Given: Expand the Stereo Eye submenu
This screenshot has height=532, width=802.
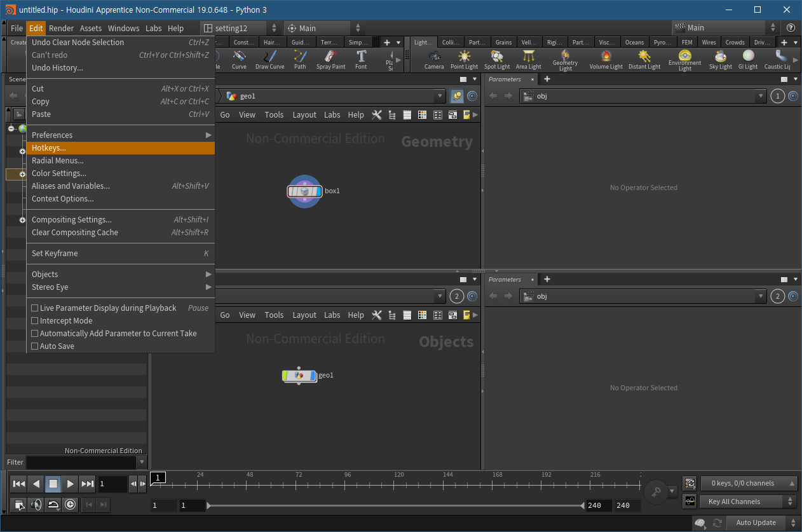Looking at the screenshot, I should [120, 287].
